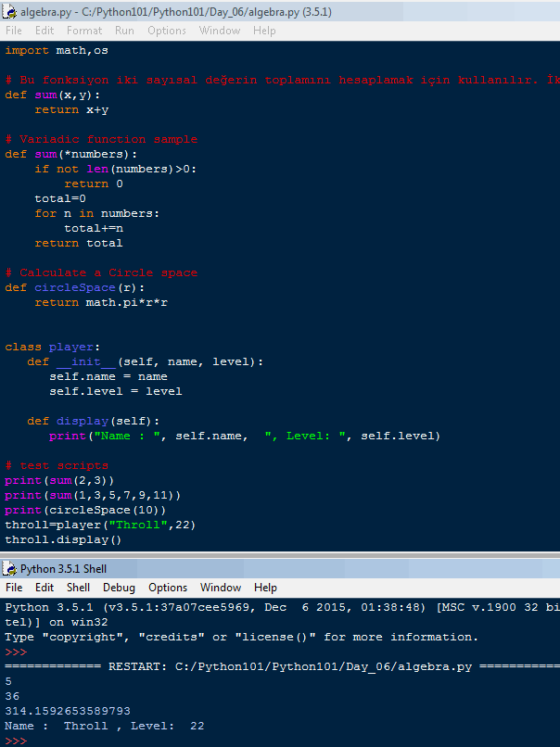Image resolution: width=560 pixels, height=747 pixels.
Task: Click the 'throll.display()' line
Action: [x=63, y=539]
